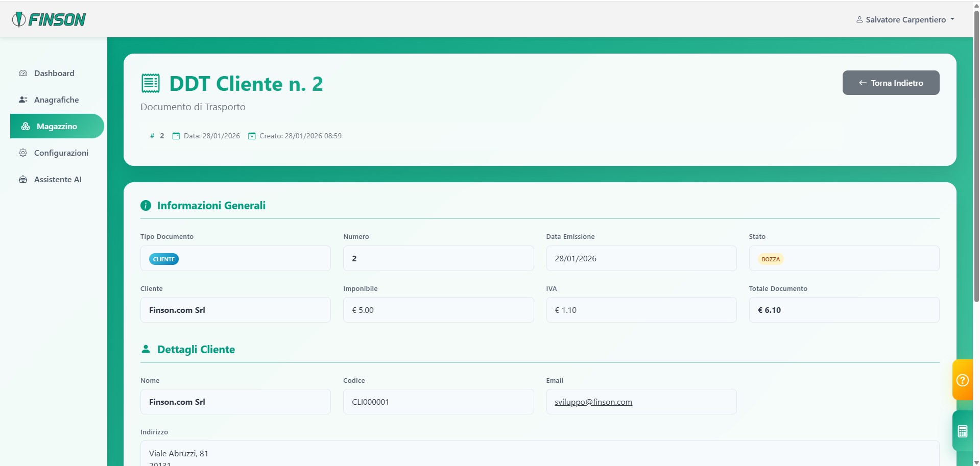The height and width of the screenshot is (466, 980).
Task: Click the Cliente field Finson.com Srl
Action: pyautogui.click(x=235, y=310)
